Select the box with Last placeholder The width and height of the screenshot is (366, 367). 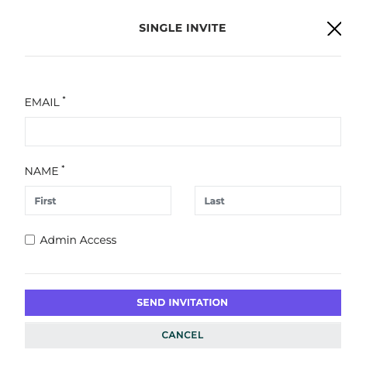click(268, 200)
